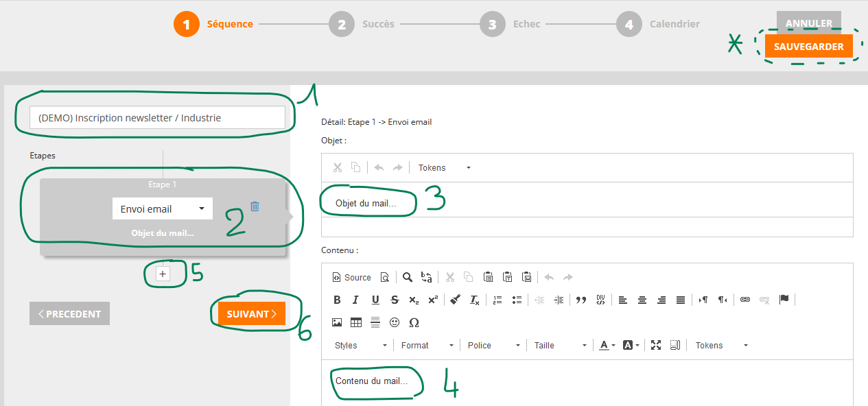The image size is (868, 406).
Task: Set text direction left to right
Action: (703, 300)
